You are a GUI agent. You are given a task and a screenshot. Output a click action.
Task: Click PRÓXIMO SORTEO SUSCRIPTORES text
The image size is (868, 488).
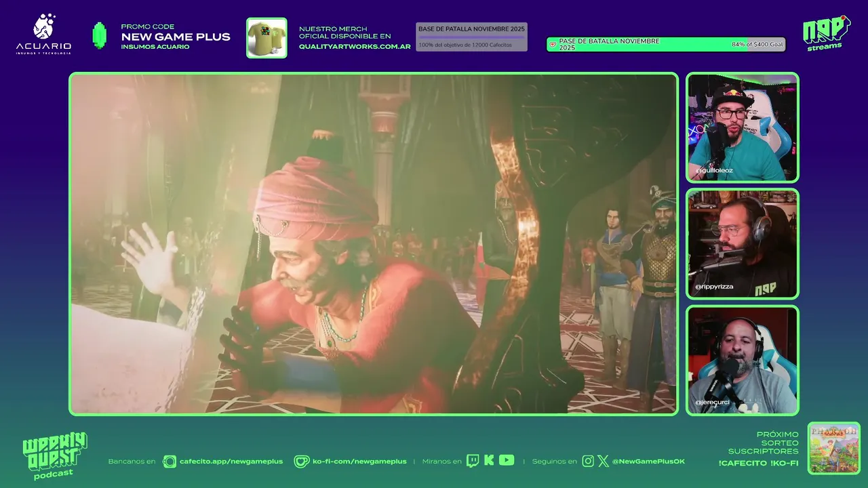764,443
